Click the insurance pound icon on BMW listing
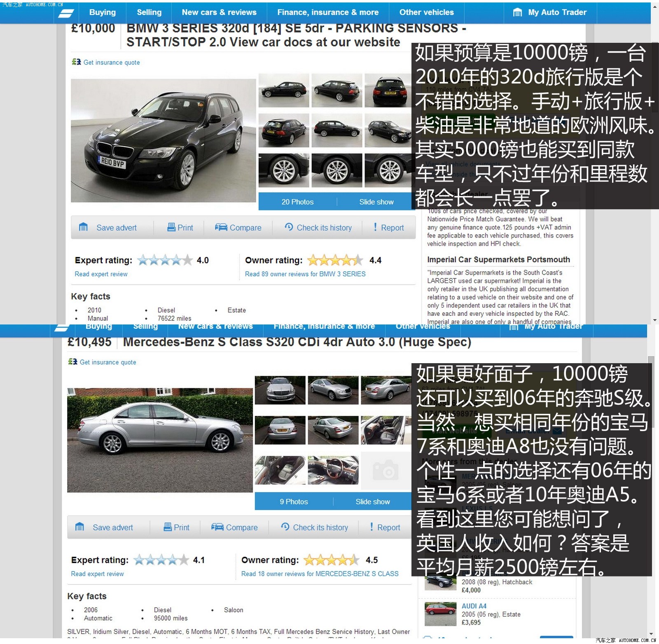This screenshot has height=644, width=659. click(x=76, y=62)
